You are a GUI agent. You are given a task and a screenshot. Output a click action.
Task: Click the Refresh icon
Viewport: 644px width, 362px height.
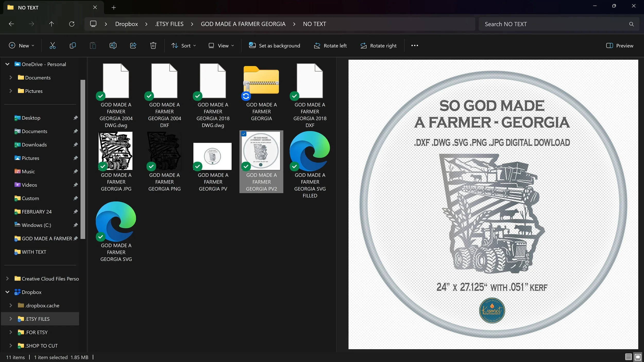click(72, 24)
